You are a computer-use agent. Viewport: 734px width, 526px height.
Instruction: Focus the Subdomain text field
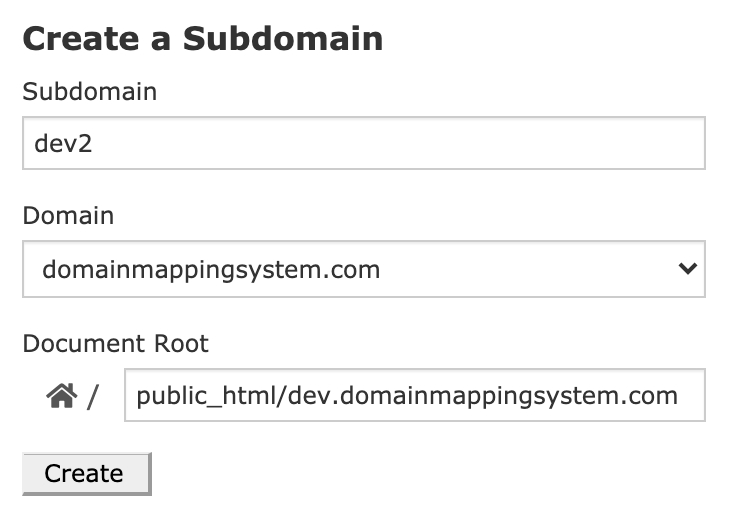[363, 143]
